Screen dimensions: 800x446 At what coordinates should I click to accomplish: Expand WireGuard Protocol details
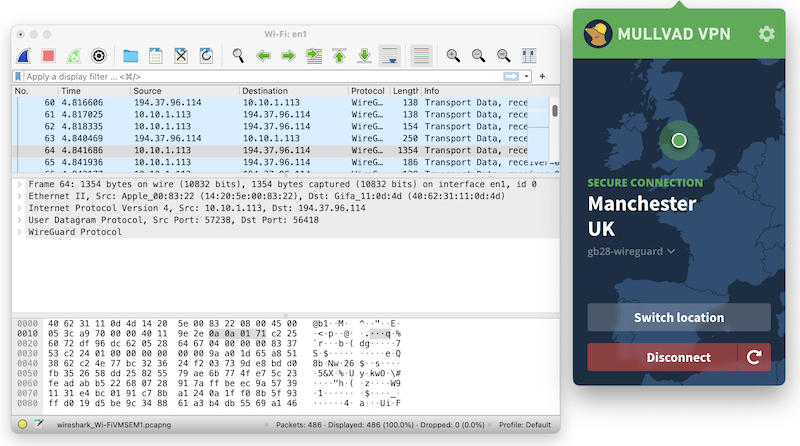coord(19,232)
